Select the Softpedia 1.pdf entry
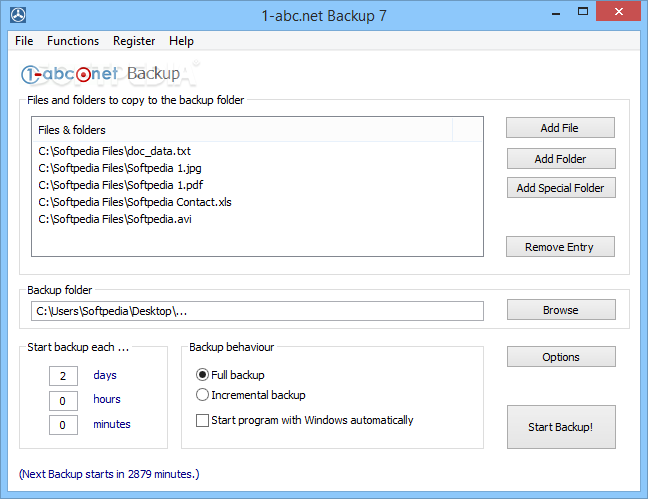This screenshot has width=648, height=499. 121,185
